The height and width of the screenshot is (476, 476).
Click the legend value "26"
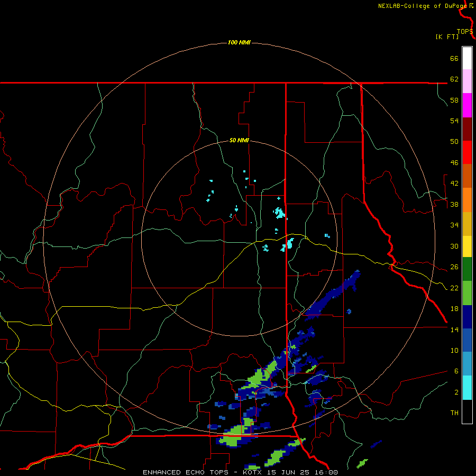454,267
